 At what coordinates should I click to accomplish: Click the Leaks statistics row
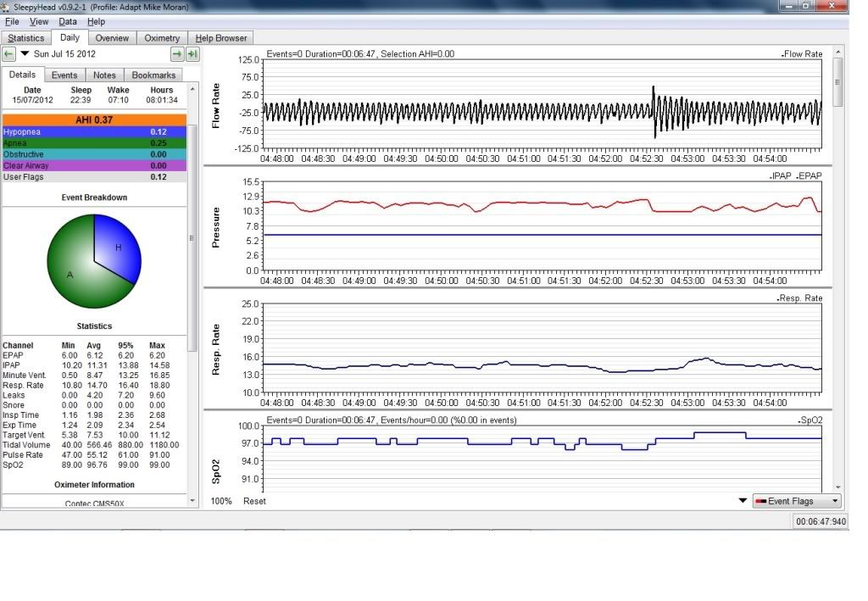[92, 395]
